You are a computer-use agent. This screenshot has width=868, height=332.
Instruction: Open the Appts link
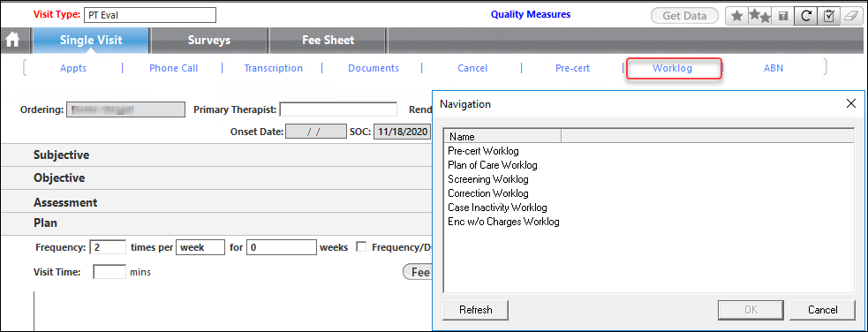[73, 68]
